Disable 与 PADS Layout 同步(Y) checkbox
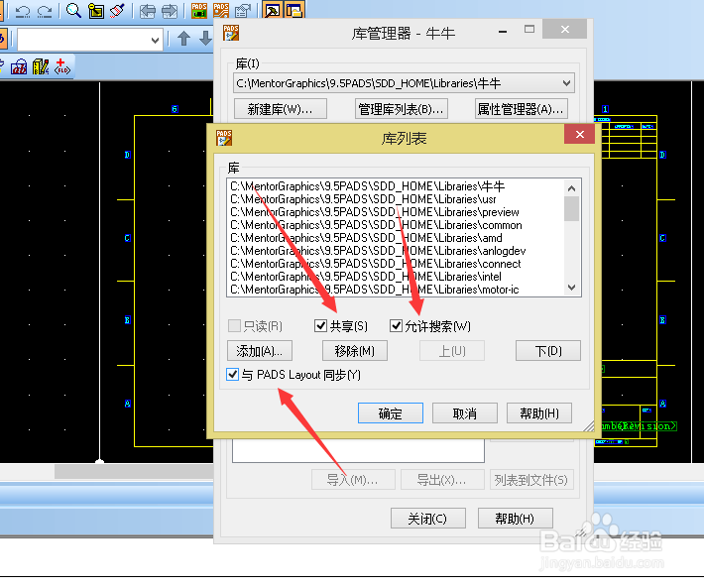 coord(232,374)
